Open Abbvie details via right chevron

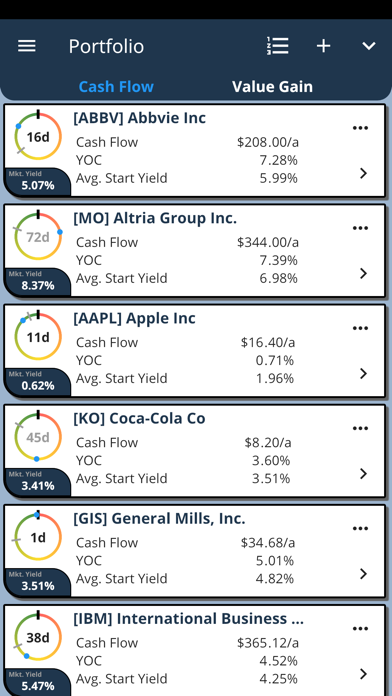click(x=364, y=173)
